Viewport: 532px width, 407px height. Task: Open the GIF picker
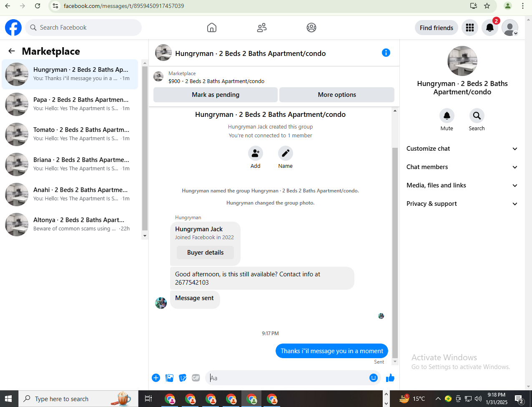click(x=196, y=378)
